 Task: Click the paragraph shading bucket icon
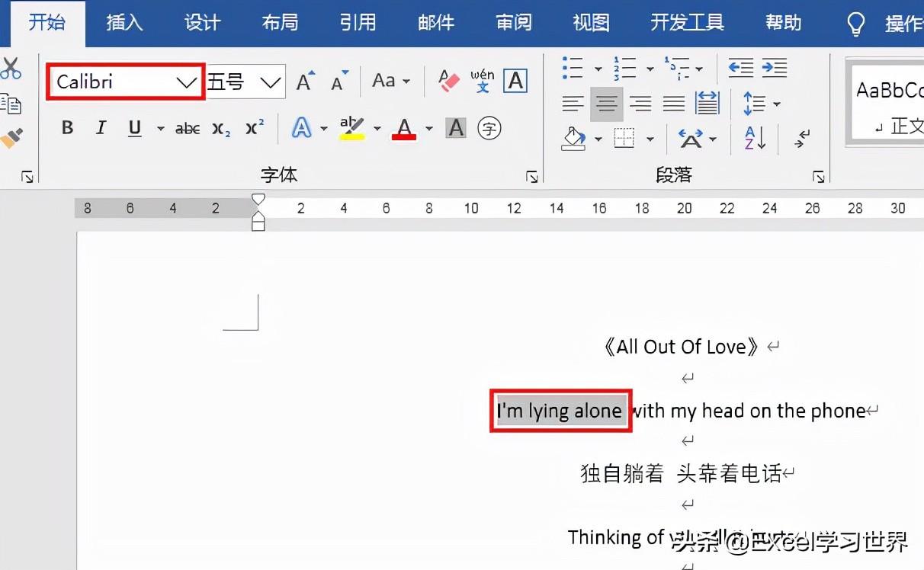click(574, 139)
